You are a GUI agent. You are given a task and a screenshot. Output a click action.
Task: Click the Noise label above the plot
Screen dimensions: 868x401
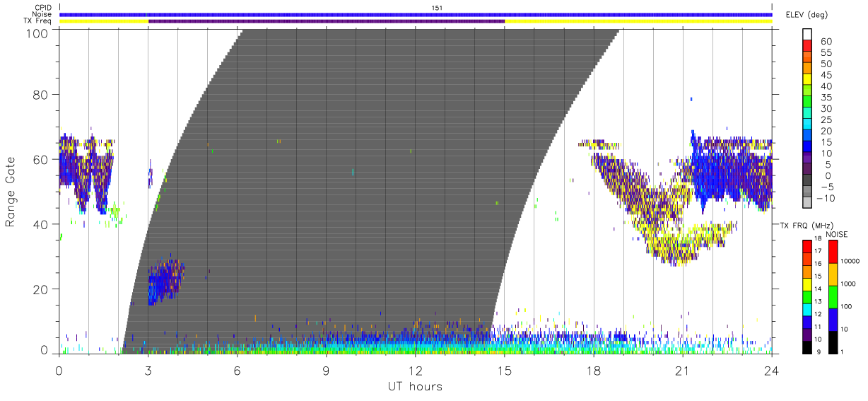pyautogui.click(x=42, y=14)
